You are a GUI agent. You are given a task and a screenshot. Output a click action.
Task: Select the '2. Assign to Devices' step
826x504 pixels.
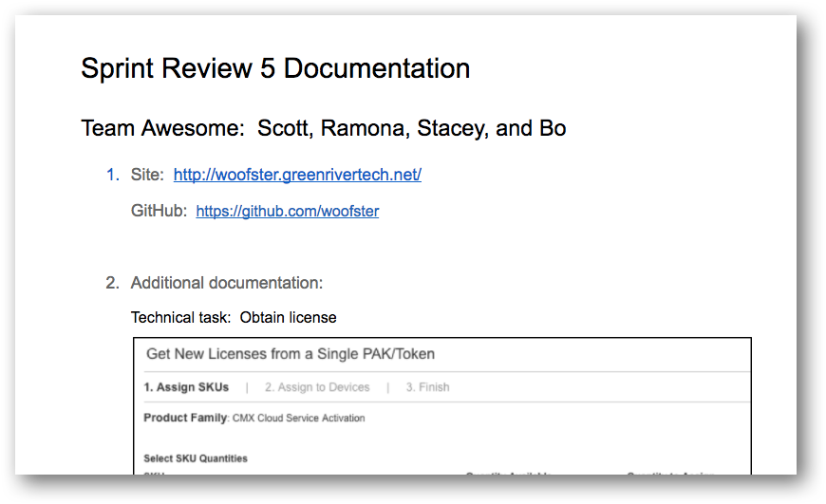coord(317,387)
